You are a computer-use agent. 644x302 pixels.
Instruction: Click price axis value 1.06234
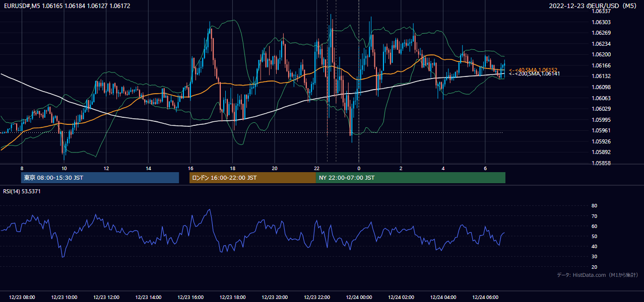point(601,44)
